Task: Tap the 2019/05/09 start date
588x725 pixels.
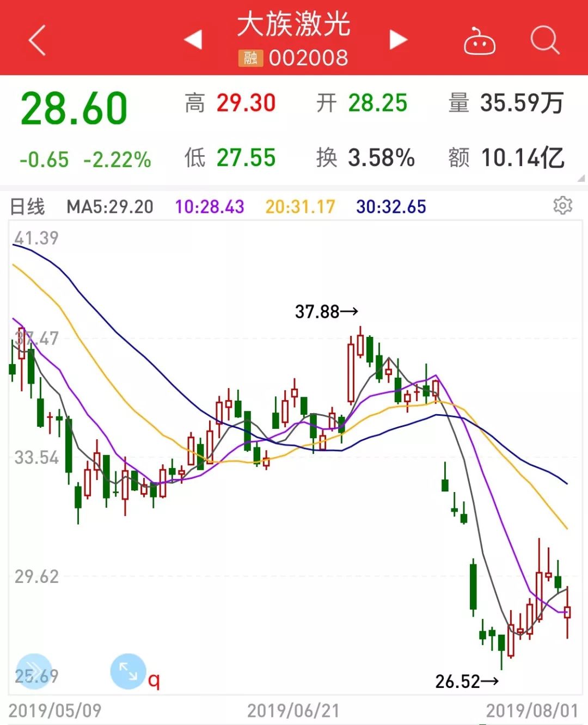Action: tap(55, 710)
